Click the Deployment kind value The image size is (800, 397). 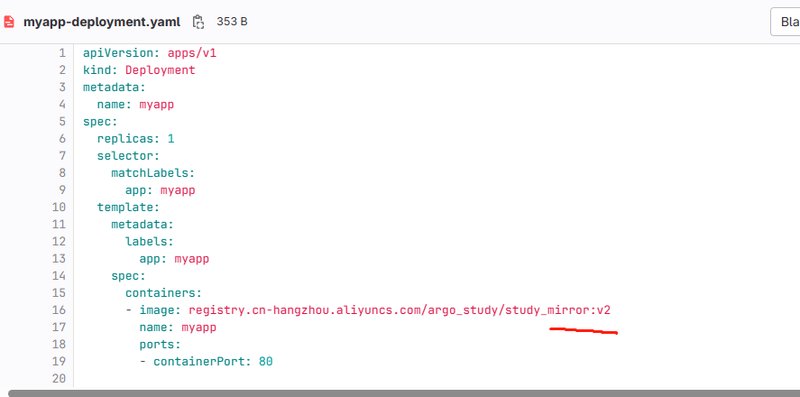pyautogui.click(x=160, y=70)
